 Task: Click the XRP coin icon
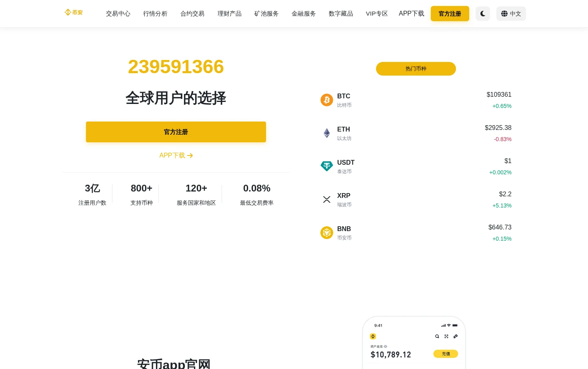click(327, 199)
